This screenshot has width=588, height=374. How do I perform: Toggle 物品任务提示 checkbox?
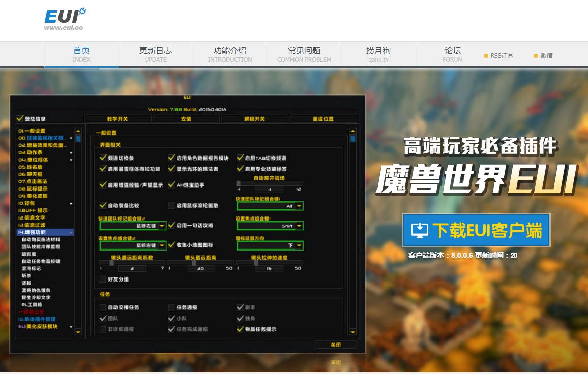click(x=240, y=329)
